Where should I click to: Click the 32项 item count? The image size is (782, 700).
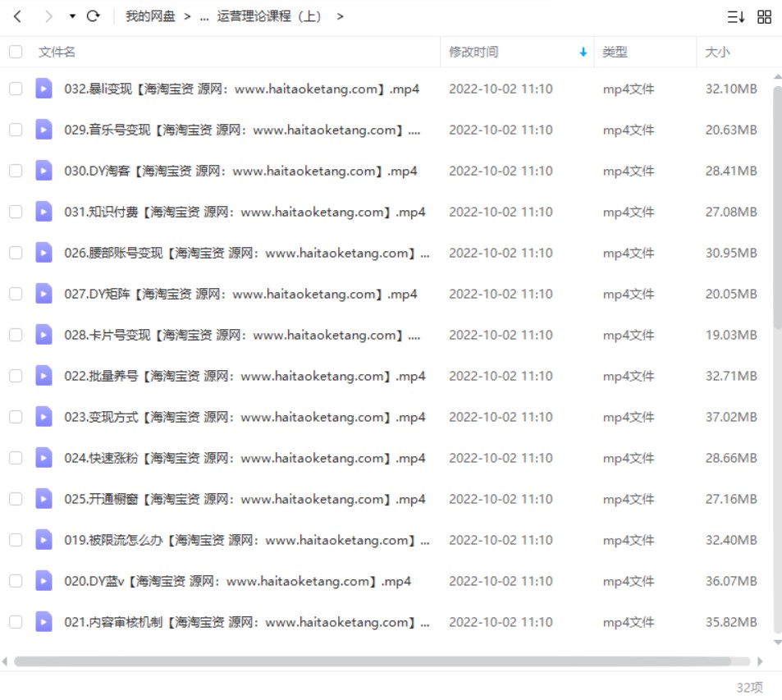tap(749, 688)
